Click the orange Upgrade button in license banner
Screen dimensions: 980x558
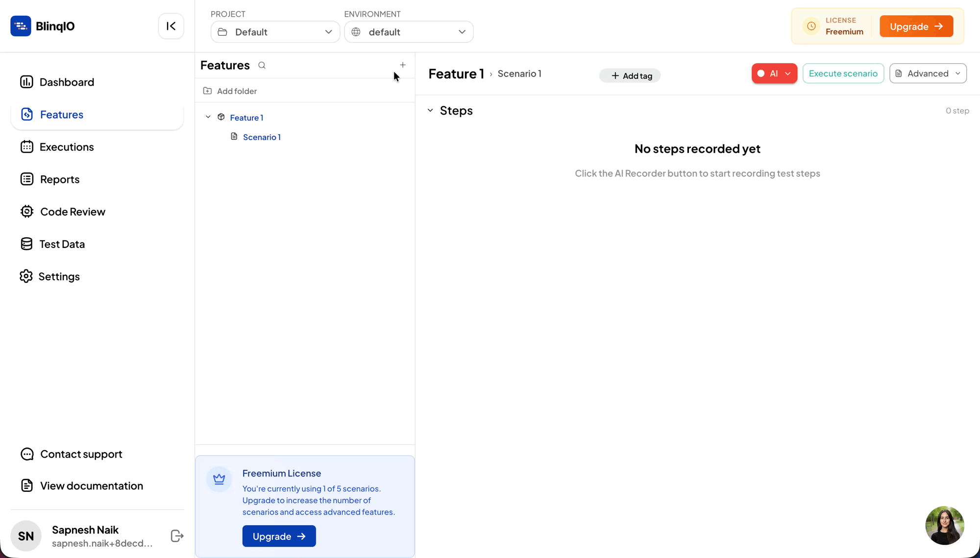916,26
